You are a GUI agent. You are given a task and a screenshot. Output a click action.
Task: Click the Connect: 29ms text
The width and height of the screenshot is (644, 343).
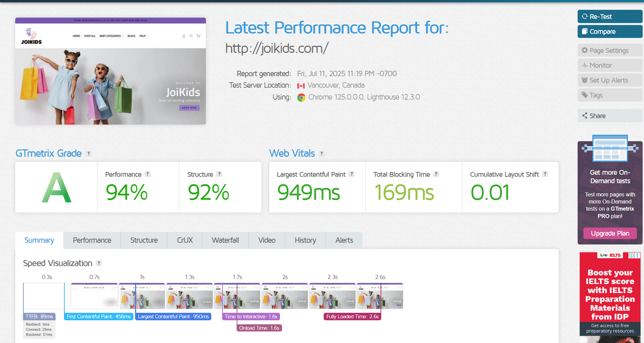pos(39,329)
